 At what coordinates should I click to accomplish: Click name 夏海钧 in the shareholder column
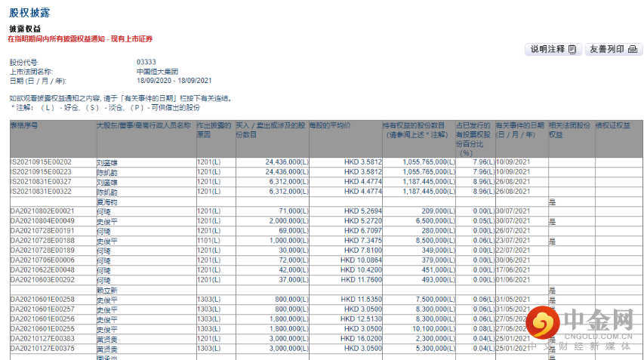[x=107, y=202]
